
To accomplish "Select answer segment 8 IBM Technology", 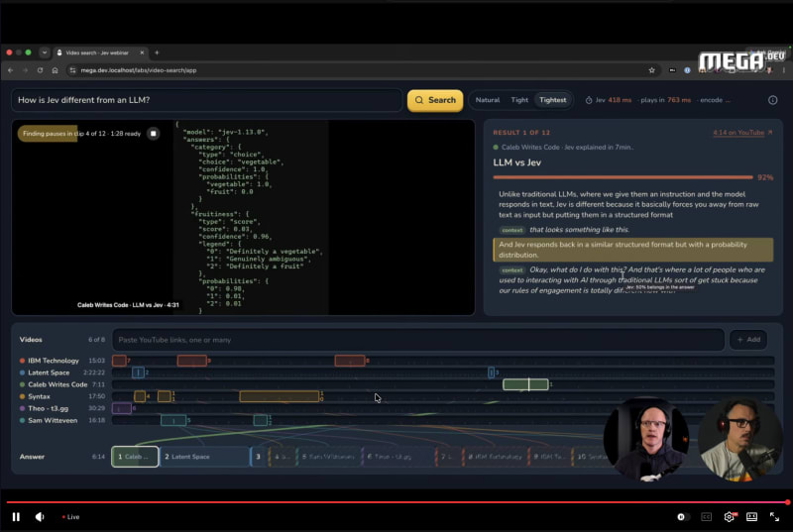I will point(495,457).
